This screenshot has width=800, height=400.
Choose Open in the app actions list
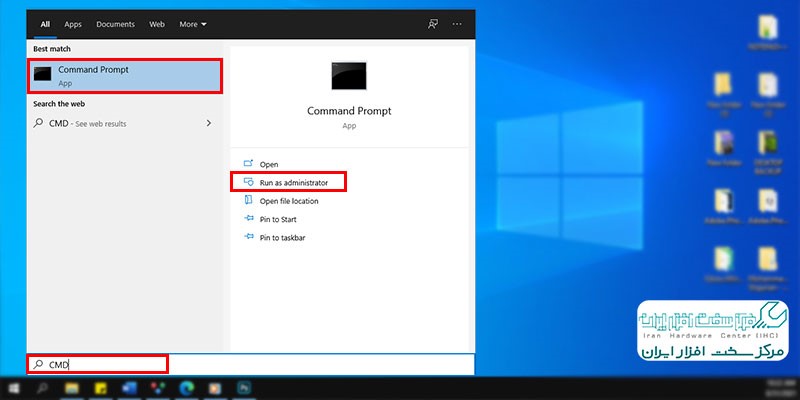point(268,164)
